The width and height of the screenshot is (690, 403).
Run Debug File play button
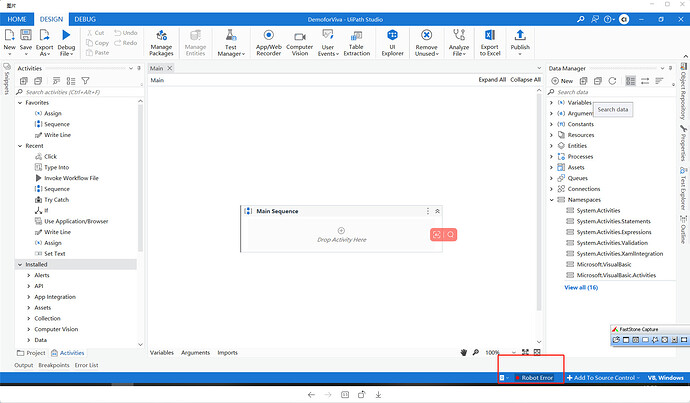[x=66, y=35]
